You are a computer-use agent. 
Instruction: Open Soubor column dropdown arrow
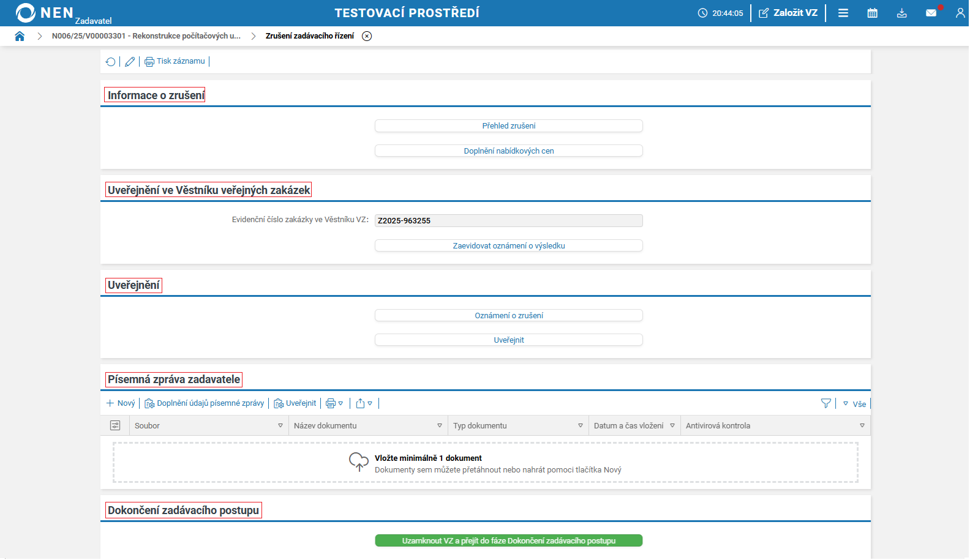280,426
